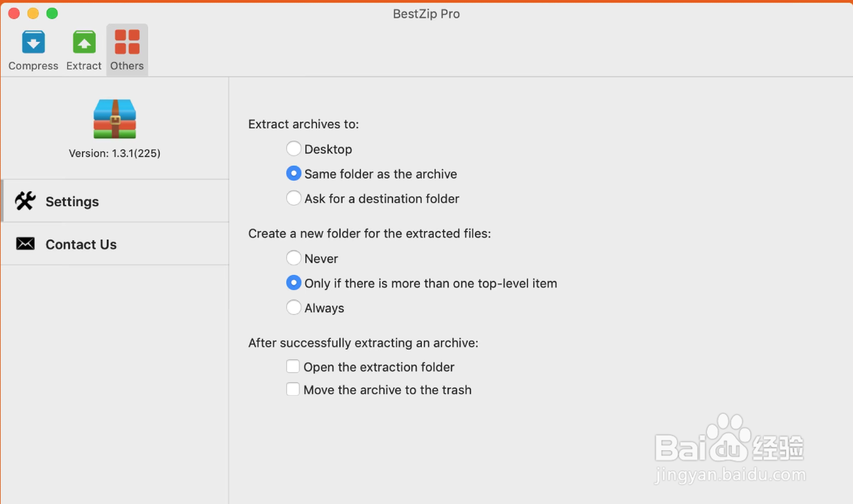Click the BestZip archive logo

click(115, 119)
